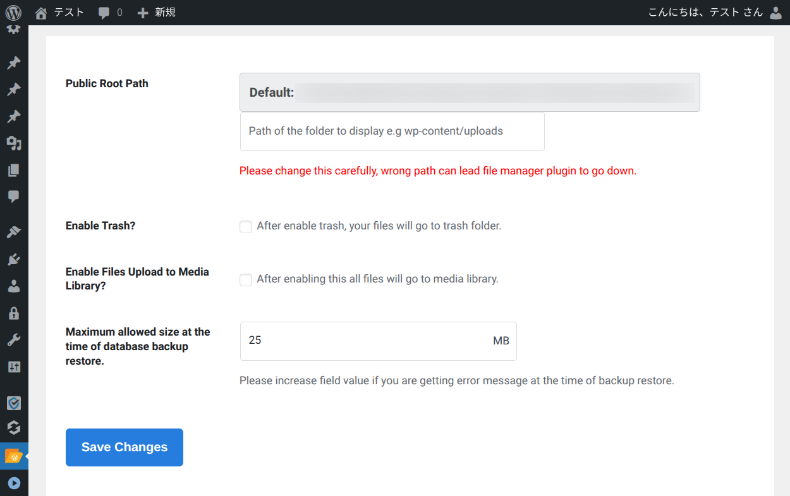The height and width of the screenshot is (496, 790).
Task: Click the blue play button sidebar icon
Action: tap(14, 483)
